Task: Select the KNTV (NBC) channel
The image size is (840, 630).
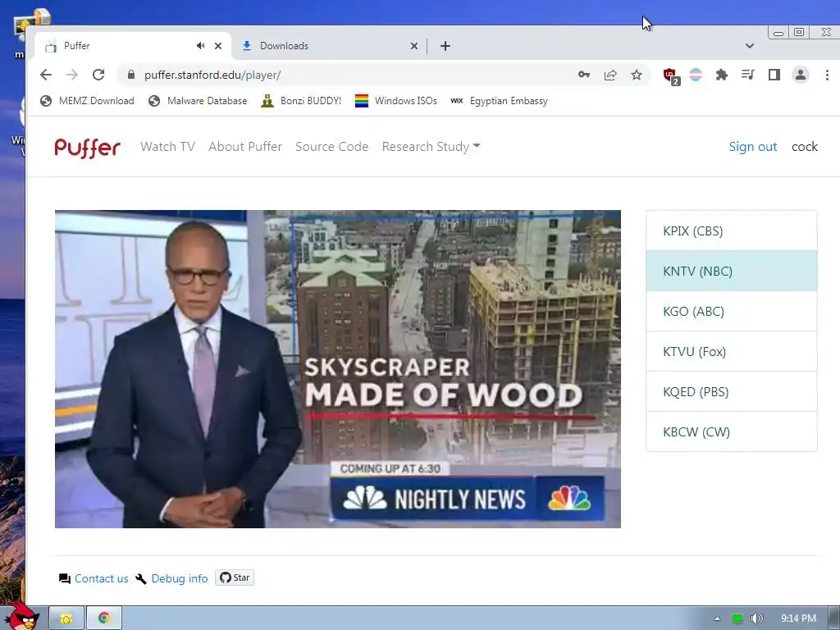Action: 731,271
